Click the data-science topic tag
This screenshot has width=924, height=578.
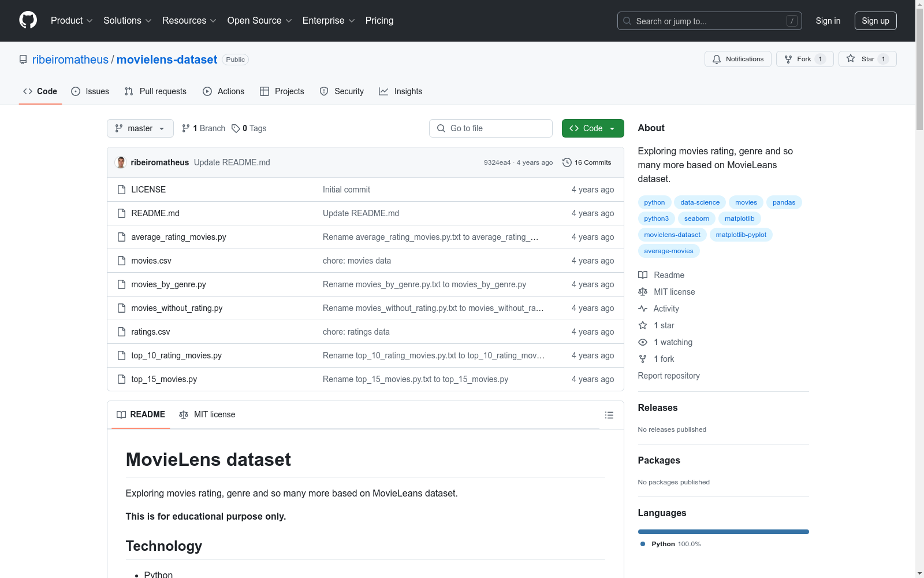pos(700,202)
